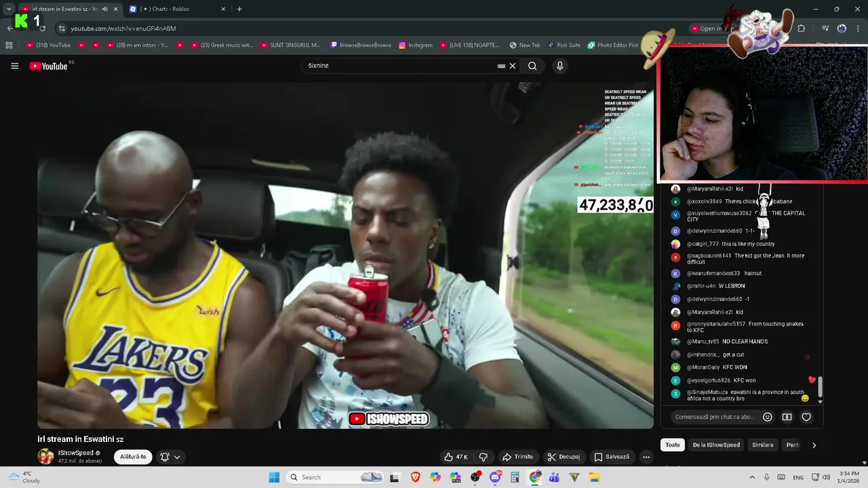
Task: Open the weather widget showing 4°C Cloudy
Action: 23,477
